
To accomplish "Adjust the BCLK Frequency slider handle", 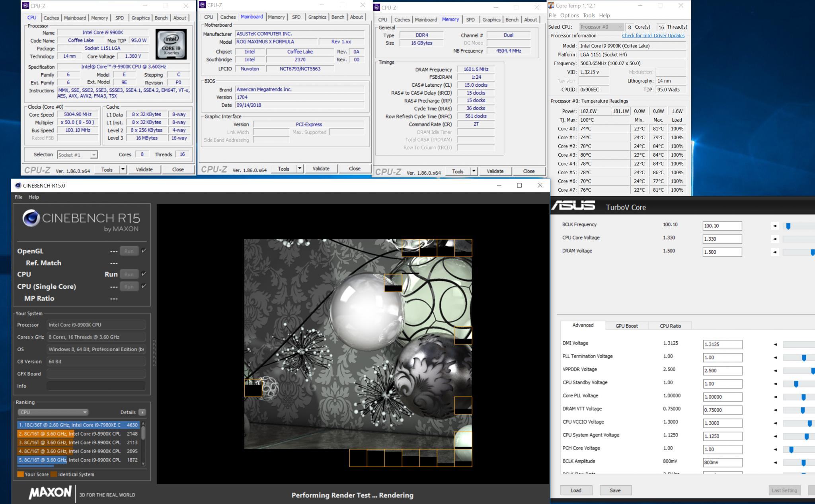I will (x=788, y=226).
